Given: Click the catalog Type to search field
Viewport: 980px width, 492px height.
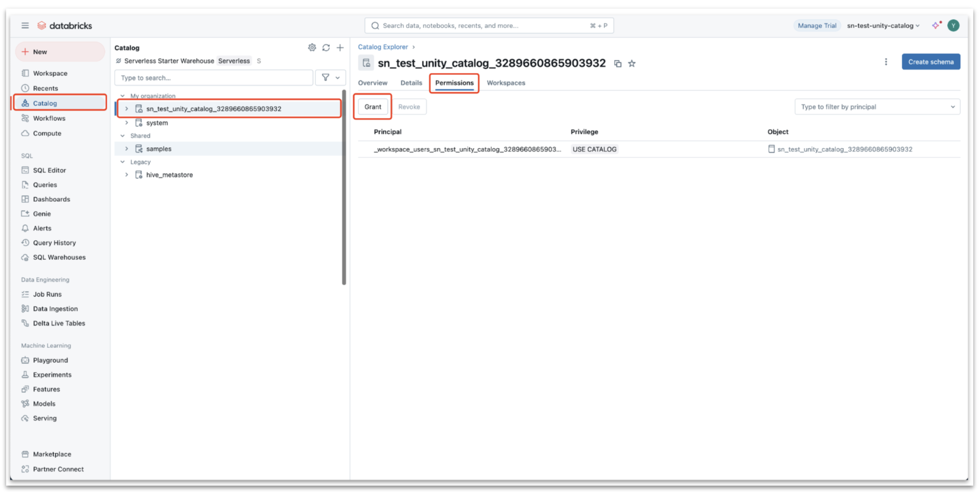Looking at the screenshot, I should (x=213, y=78).
